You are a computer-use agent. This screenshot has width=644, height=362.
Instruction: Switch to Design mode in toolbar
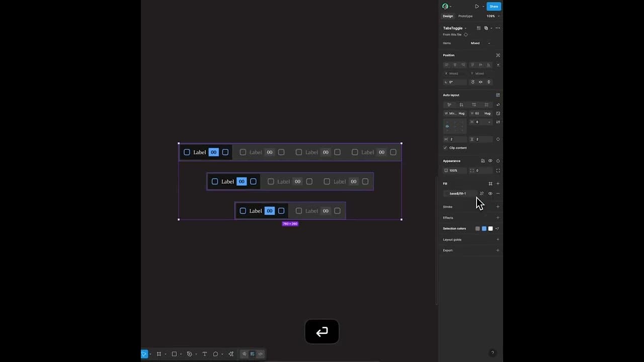253,354
